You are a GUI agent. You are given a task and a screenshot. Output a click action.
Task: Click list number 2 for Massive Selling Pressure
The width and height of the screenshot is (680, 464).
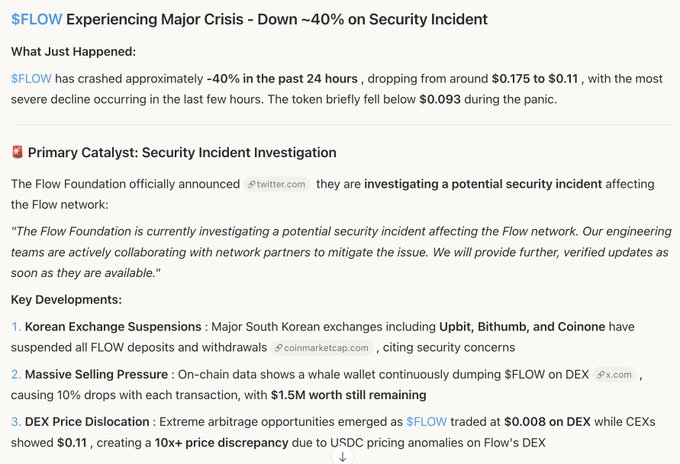(x=16, y=374)
